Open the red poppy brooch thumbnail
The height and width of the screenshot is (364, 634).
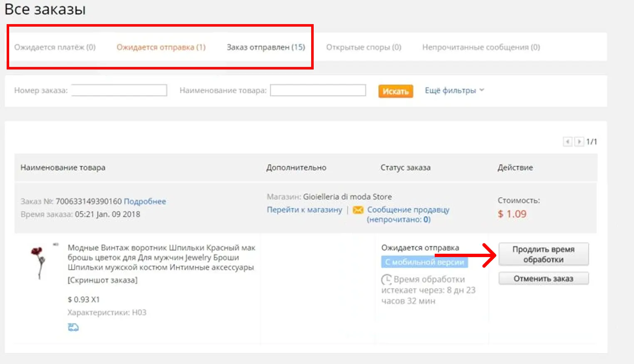pos(39,262)
